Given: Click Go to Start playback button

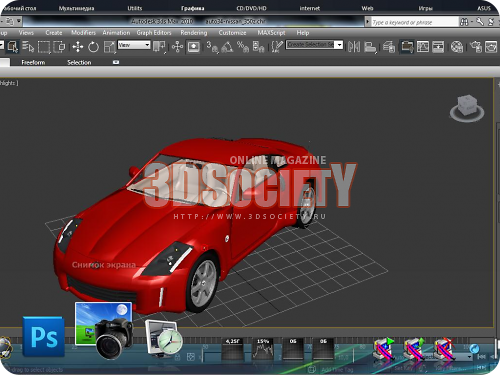Looking at the screenshot, I should pos(481,357).
